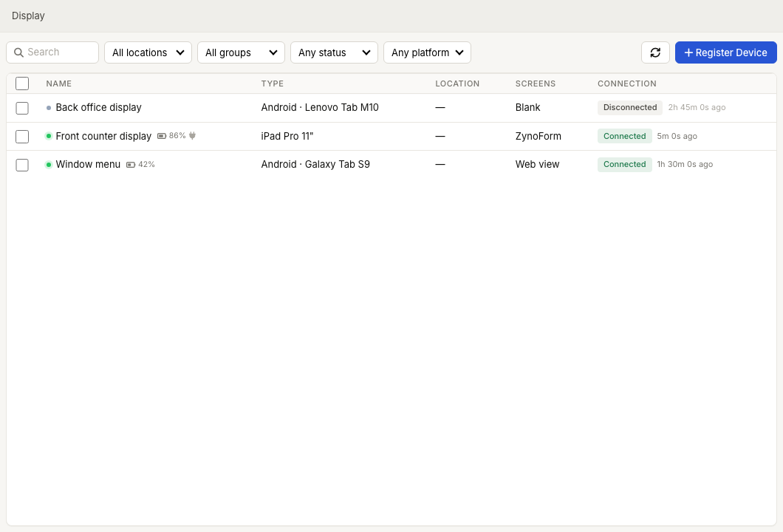Open the Window menu device

[88, 164]
